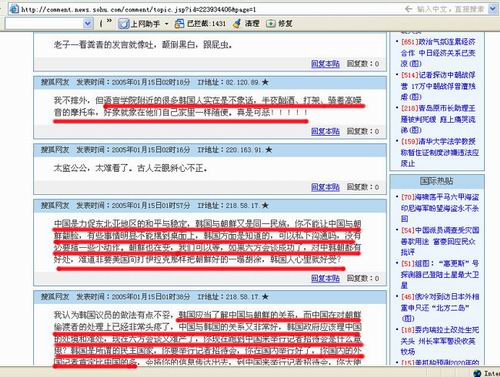Screen dimensions: 500x377
Task: Click the 上网助手 shield icon
Action: 124,24
